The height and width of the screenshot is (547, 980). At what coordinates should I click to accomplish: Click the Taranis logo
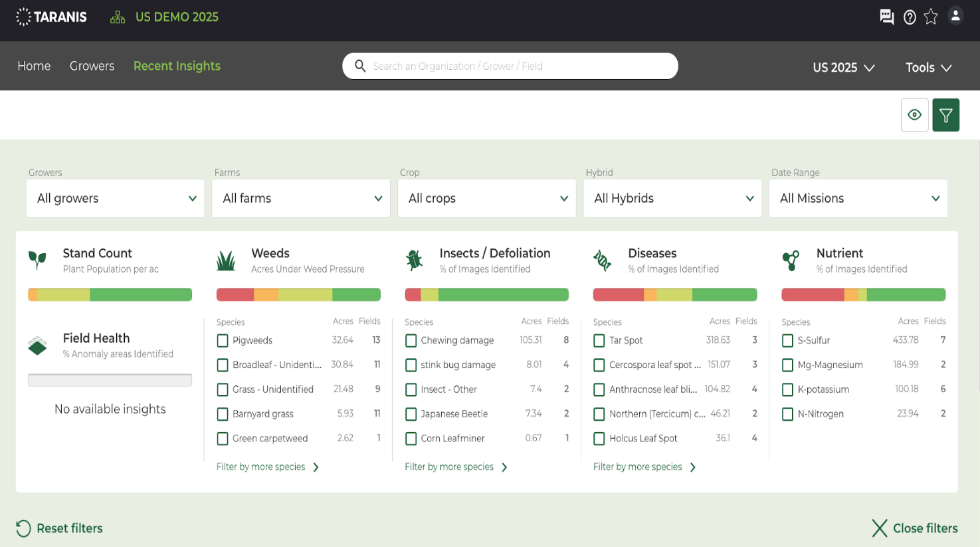pyautogui.click(x=52, y=17)
